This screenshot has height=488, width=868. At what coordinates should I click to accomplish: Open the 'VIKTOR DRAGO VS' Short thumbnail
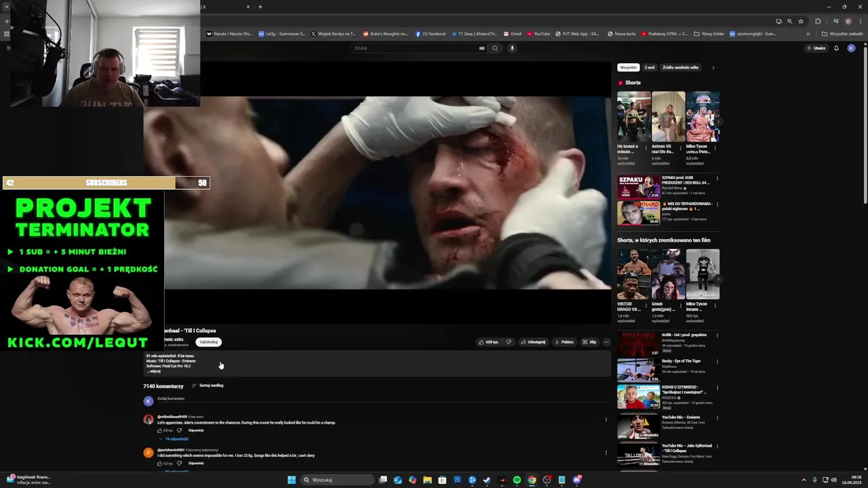click(633, 274)
